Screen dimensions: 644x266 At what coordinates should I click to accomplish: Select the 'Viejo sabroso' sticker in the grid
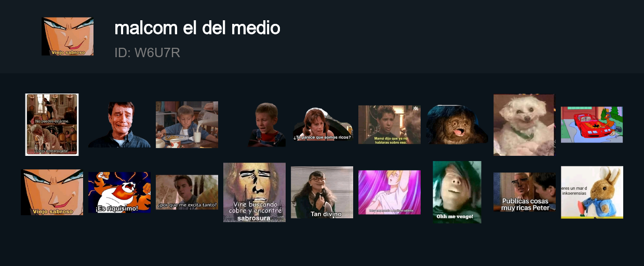pos(52,192)
